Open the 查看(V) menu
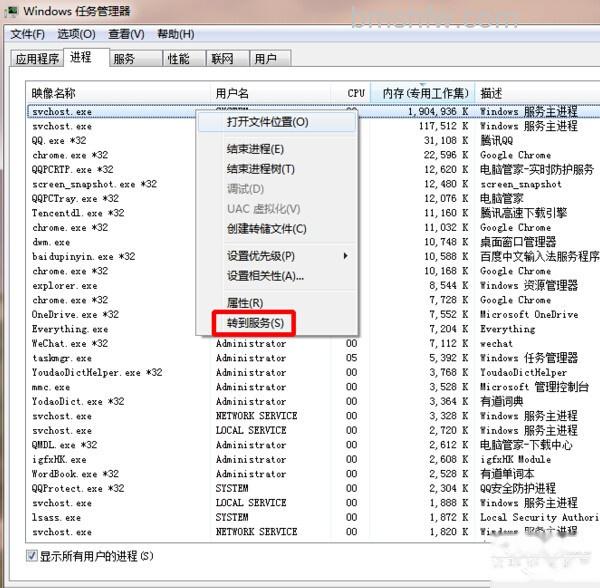Screen dimensions: 600x588 click(126, 34)
